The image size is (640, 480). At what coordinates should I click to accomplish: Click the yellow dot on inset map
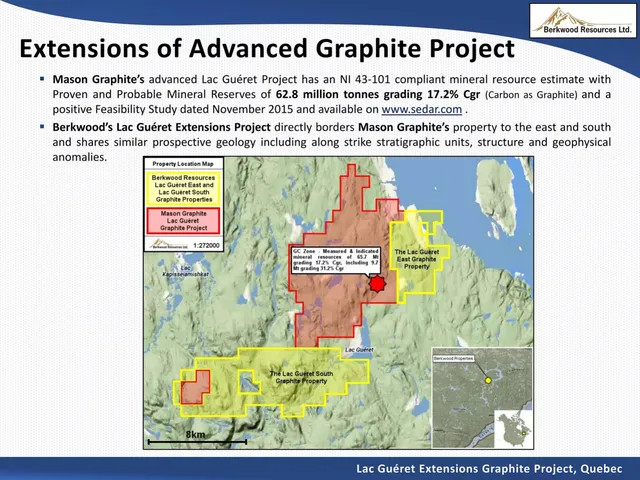tap(488, 380)
